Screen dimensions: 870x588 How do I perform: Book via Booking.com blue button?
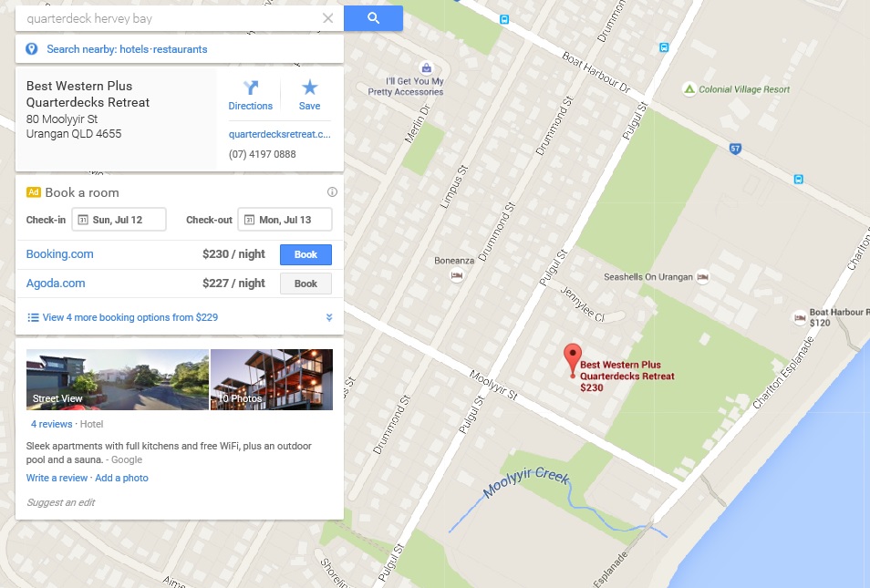[306, 254]
